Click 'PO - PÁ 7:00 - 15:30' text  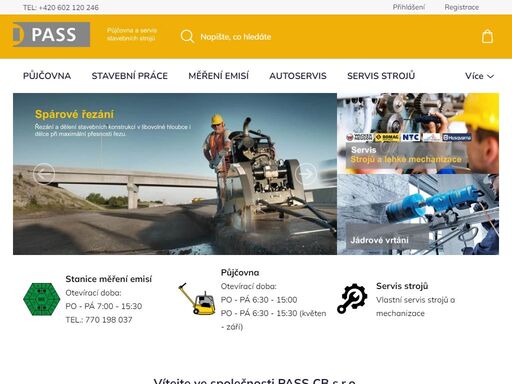point(104,306)
